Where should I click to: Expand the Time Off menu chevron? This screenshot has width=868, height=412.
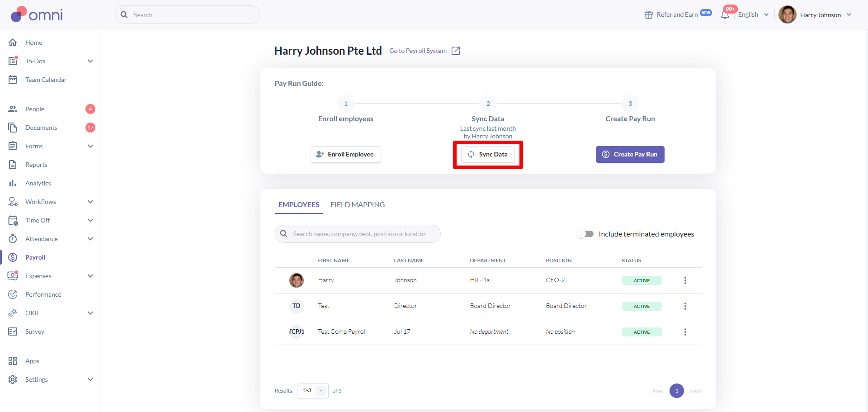pyautogui.click(x=90, y=220)
